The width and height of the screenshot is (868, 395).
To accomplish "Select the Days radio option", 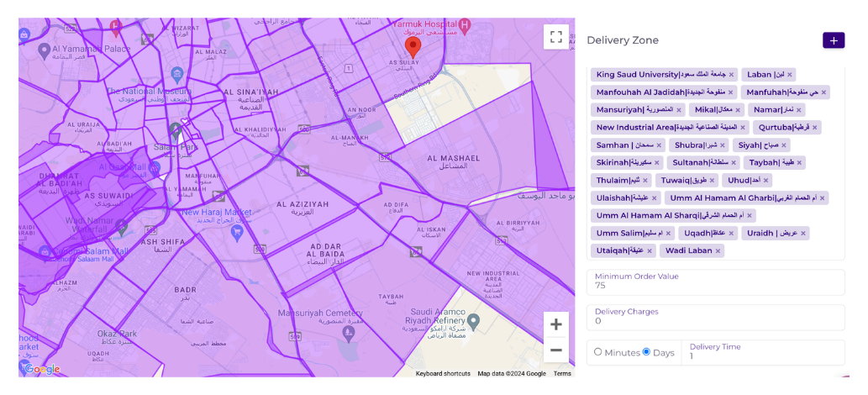I will [646, 352].
